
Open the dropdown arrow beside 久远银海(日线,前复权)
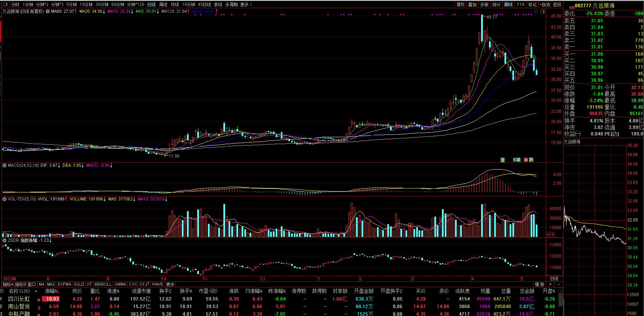click(x=47, y=11)
